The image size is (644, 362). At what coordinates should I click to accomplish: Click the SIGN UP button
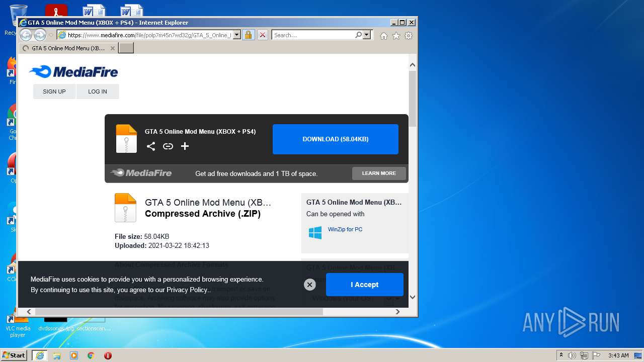tap(54, 92)
